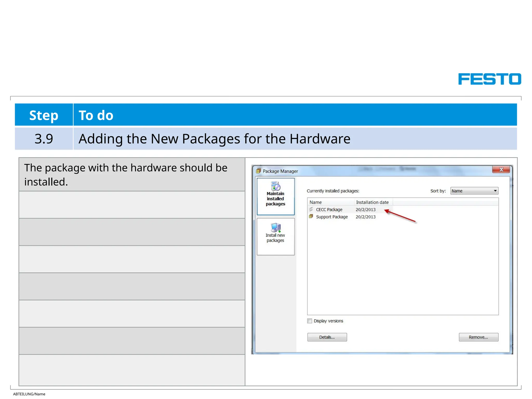Sort by the Name column header
This screenshot has height=399, width=532.
[331, 202]
